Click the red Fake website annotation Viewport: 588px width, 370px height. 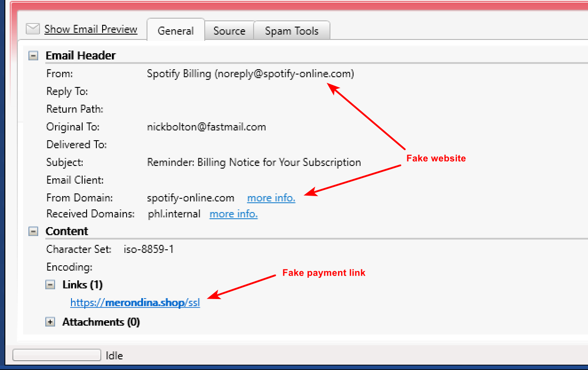436,158
